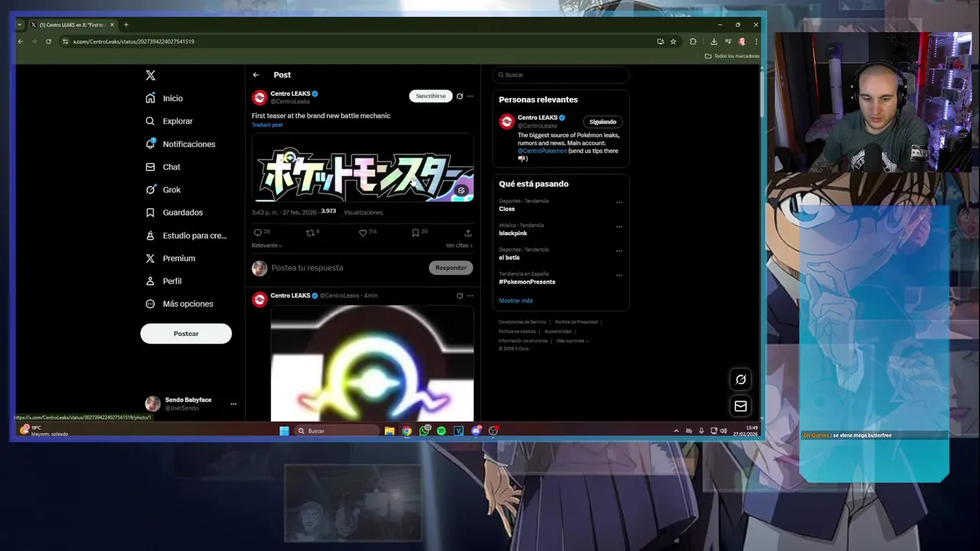Open the Chrome extensions puzzle icon
This screenshot has width=980, height=551.
click(x=693, y=41)
